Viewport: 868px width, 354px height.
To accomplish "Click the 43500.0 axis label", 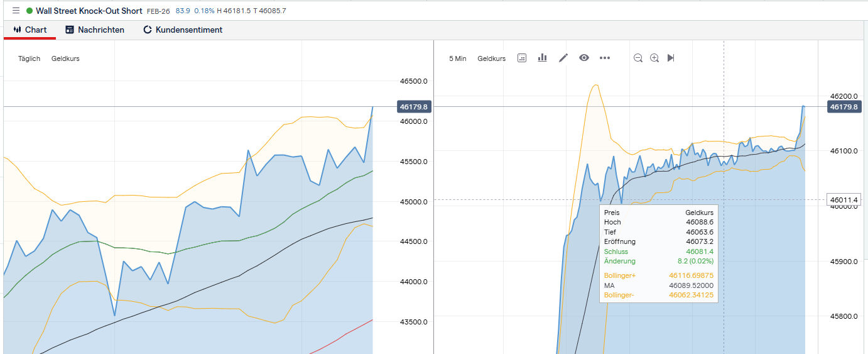I will (x=413, y=322).
